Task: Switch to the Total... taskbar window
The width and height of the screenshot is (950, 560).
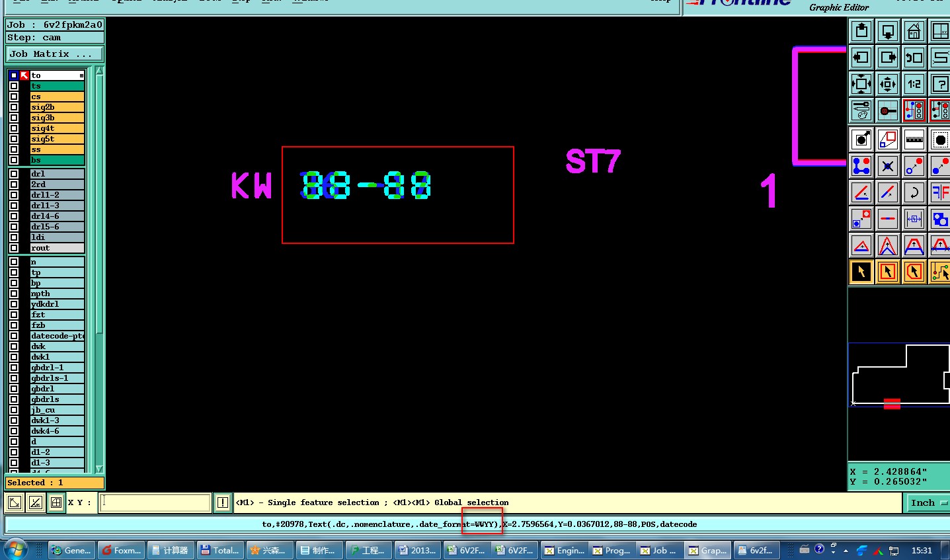Action: (220, 550)
